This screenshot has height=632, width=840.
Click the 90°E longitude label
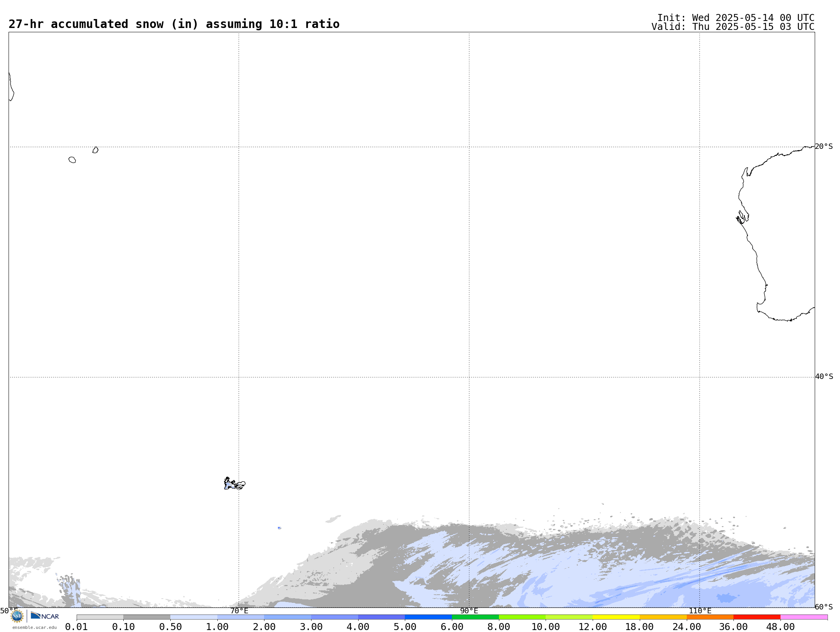click(469, 611)
